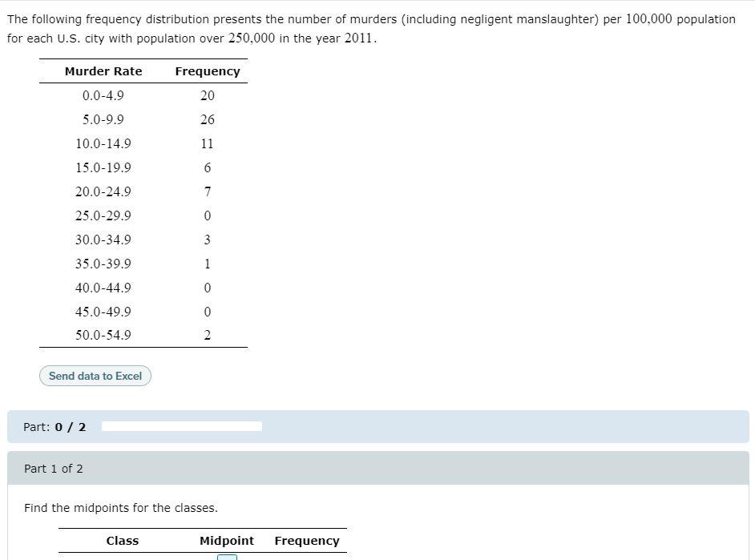
Task: Select the Part 1 of 2 header bar
Action: [x=53, y=468]
